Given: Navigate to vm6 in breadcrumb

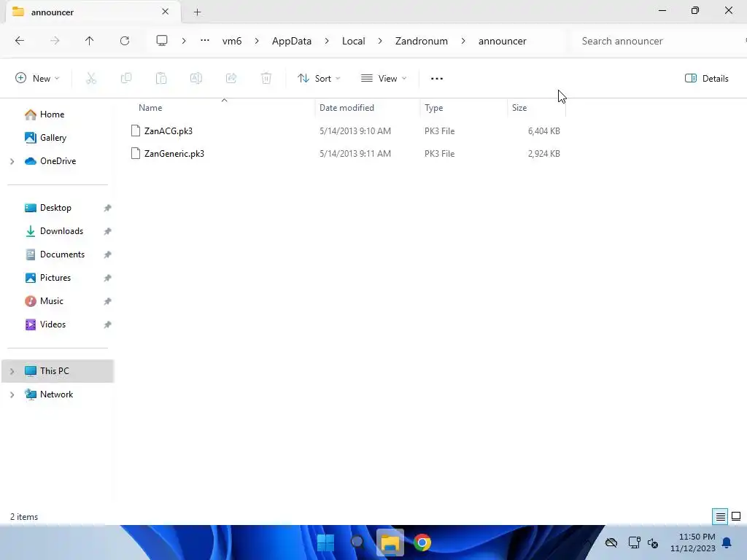Looking at the screenshot, I should [x=232, y=41].
